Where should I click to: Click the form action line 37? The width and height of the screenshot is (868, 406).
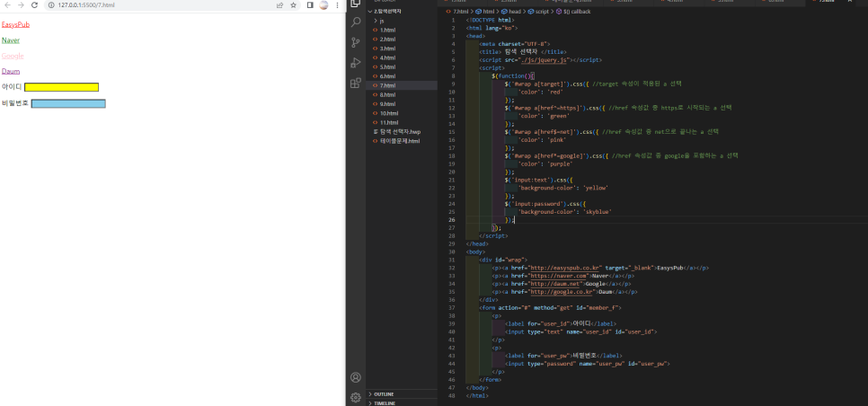pos(550,307)
